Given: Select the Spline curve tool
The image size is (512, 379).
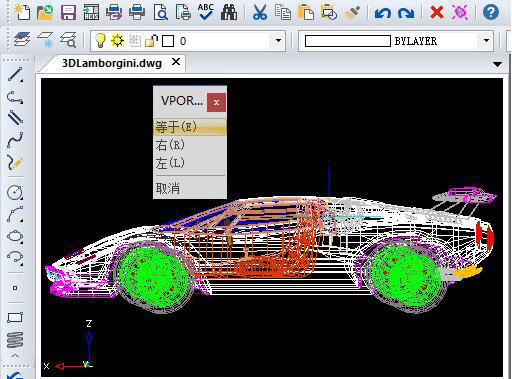Looking at the screenshot, I should 15,140.
